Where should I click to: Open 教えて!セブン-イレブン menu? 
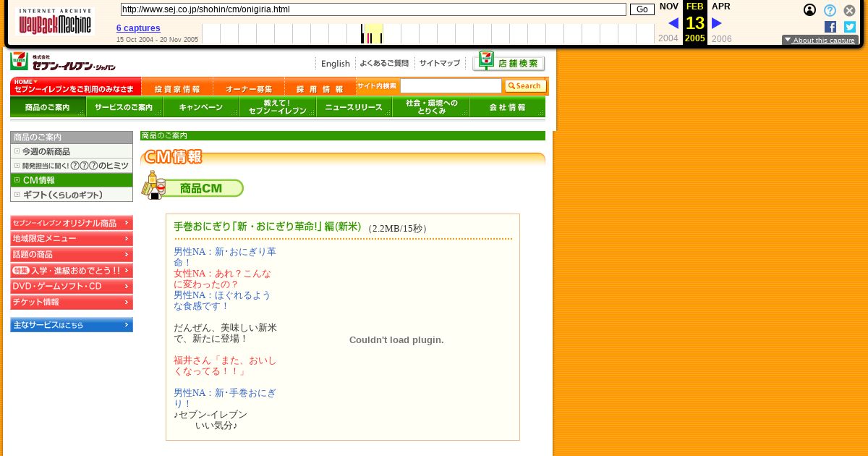[x=278, y=107]
